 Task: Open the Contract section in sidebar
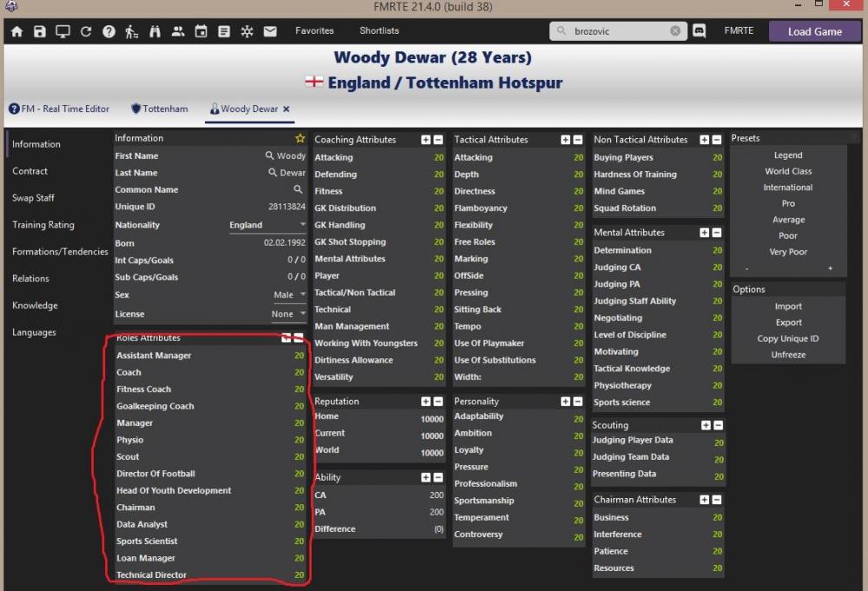coord(30,171)
